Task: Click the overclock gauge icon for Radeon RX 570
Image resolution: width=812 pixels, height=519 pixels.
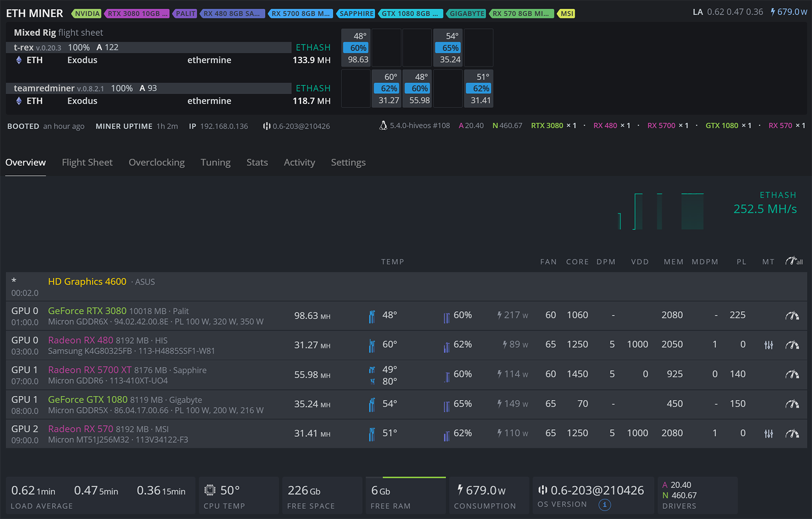Action: (792, 433)
